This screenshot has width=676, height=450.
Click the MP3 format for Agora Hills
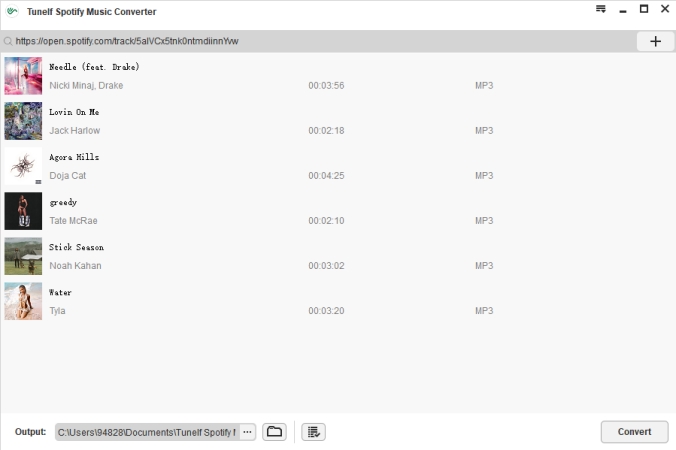click(484, 176)
